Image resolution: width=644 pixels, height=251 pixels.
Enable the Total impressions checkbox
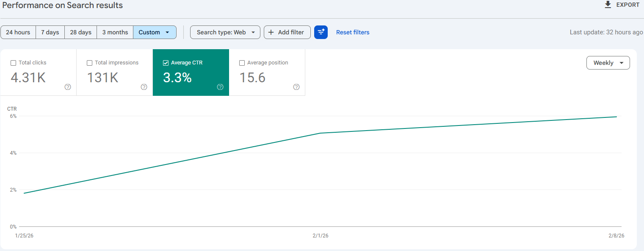pos(89,62)
